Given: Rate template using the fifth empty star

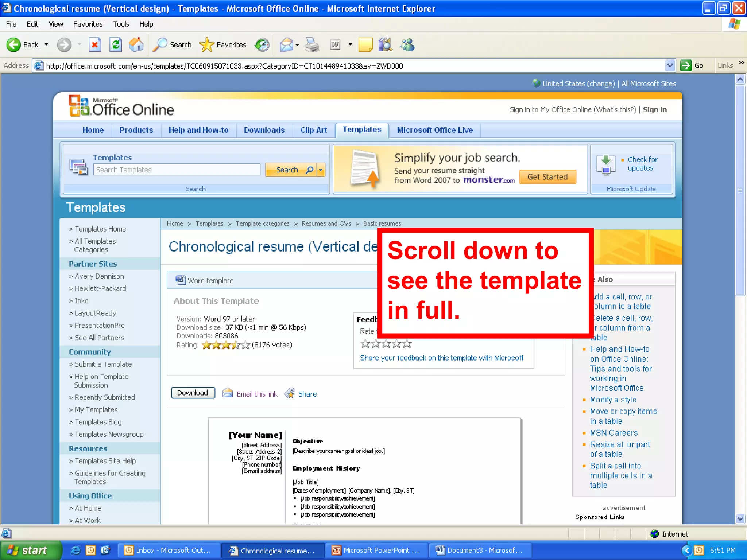Looking at the screenshot, I should tap(407, 344).
